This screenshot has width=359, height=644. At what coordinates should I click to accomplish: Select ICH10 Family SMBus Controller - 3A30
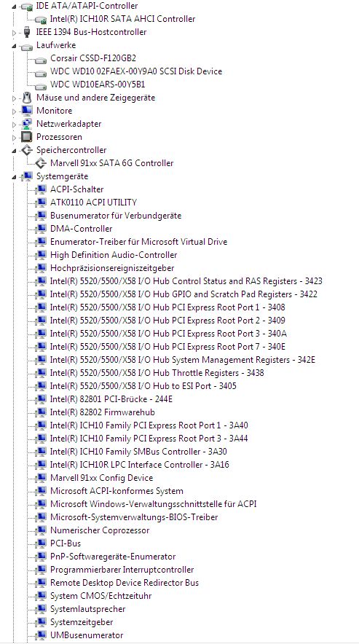[139, 452]
